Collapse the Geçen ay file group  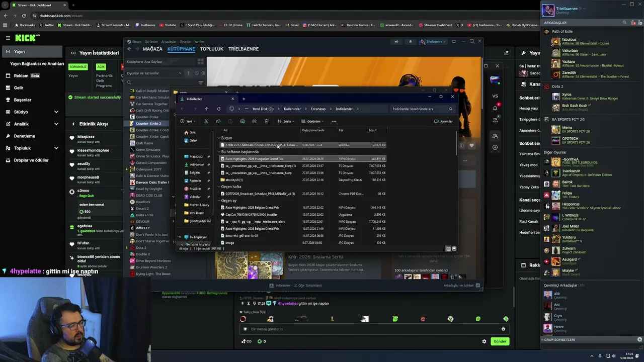(x=219, y=201)
